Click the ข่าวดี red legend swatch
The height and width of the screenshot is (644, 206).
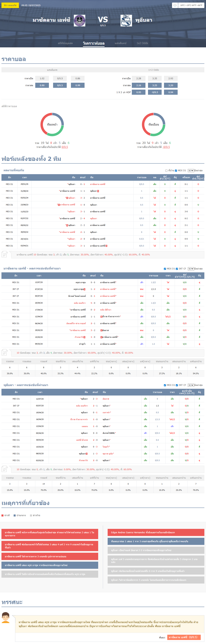(x=3, y=515)
